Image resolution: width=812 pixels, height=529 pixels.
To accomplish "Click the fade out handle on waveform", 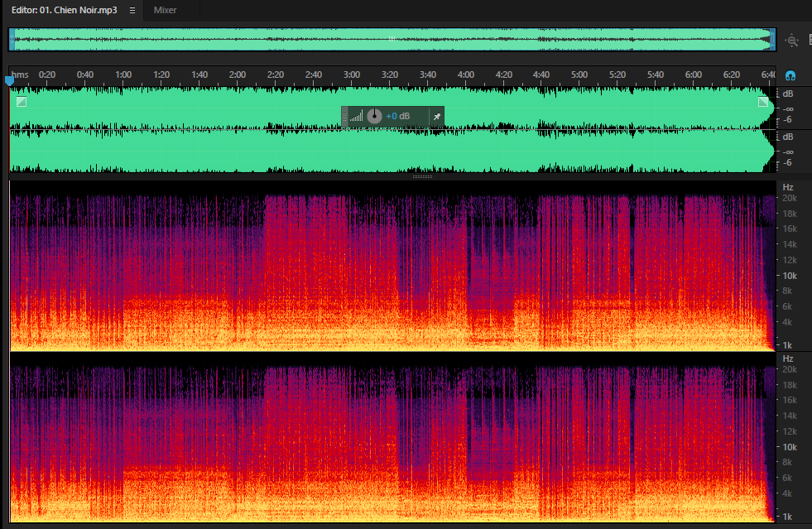I will pos(763,102).
